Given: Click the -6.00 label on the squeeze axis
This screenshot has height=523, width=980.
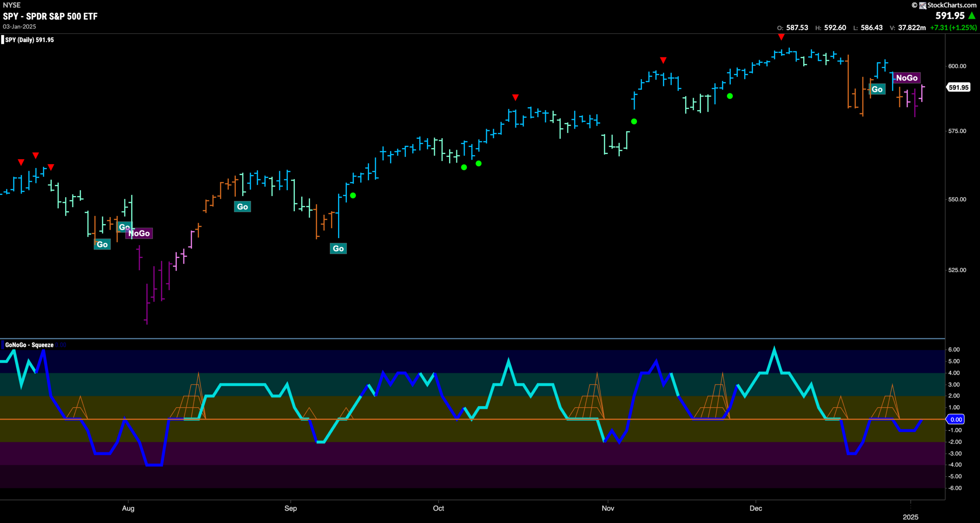Looking at the screenshot, I should click(x=955, y=488).
